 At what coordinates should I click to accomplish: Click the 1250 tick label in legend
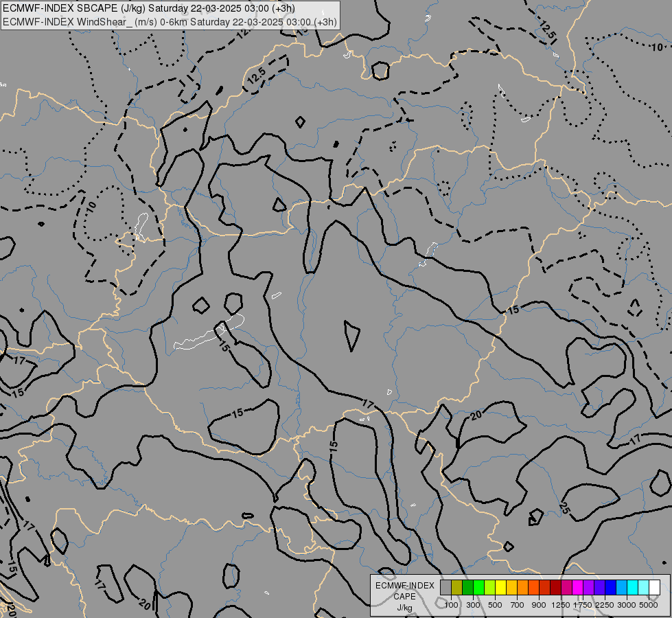(x=561, y=605)
